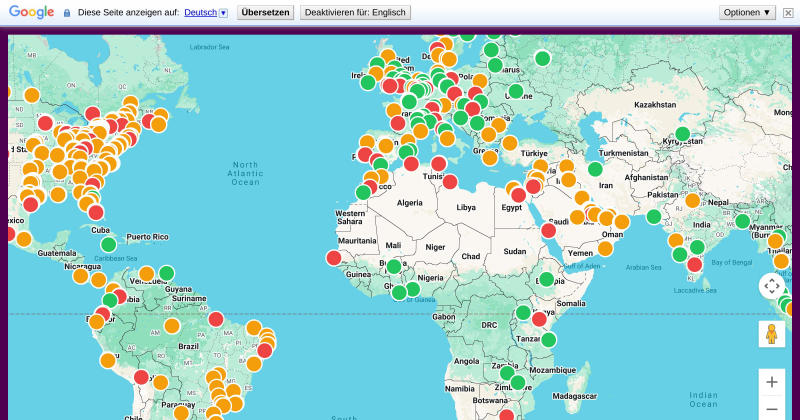
Task: Select red marker in Egypt
Action: click(x=518, y=194)
